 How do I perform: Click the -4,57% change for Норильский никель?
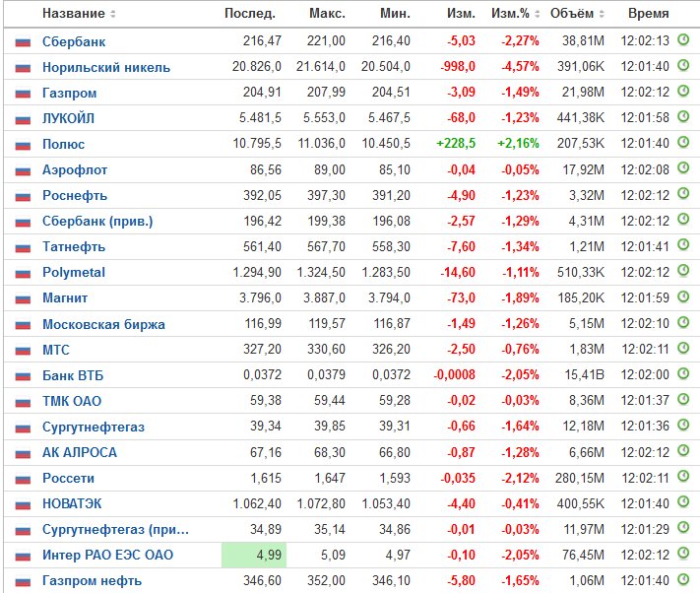pyautogui.click(x=520, y=67)
